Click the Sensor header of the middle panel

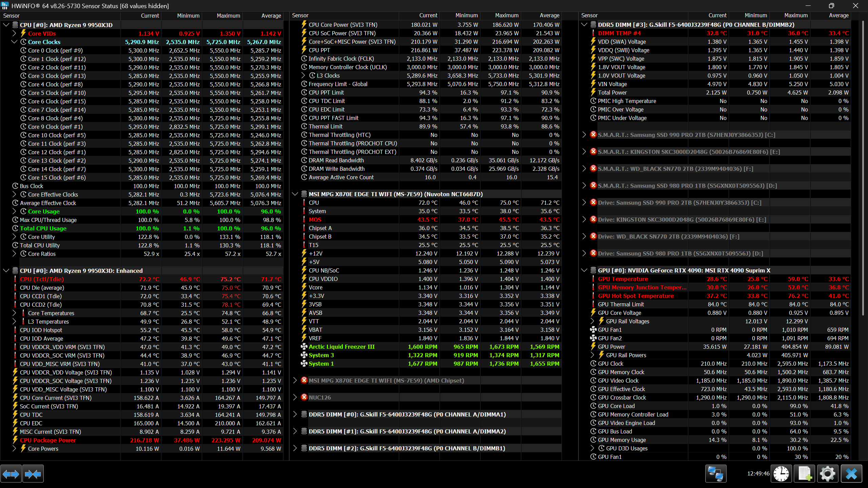coord(344,16)
